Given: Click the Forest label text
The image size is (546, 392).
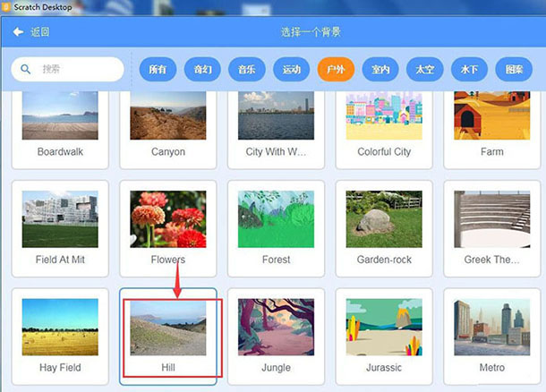Looking at the screenshot, I should coord(277,260).
